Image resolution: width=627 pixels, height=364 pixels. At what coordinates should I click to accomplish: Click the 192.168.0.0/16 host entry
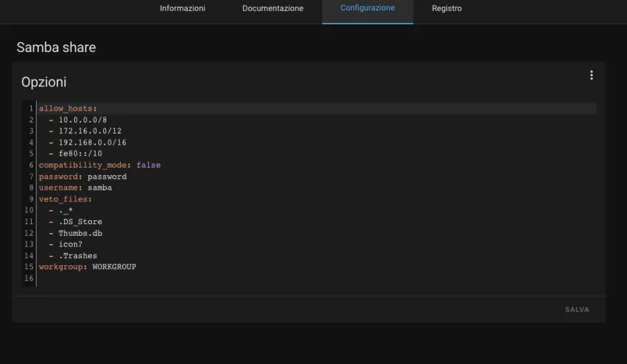point(92,143)
